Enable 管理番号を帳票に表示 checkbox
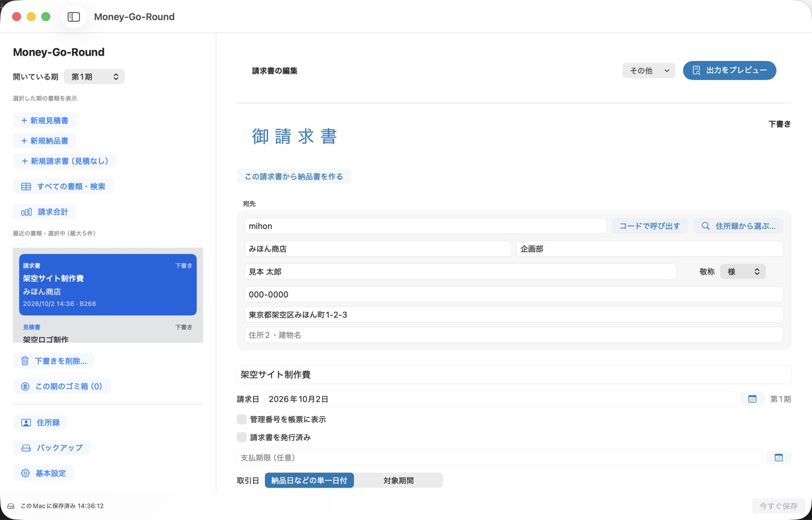Screen dimensions: 812x520 coord(242,419)
